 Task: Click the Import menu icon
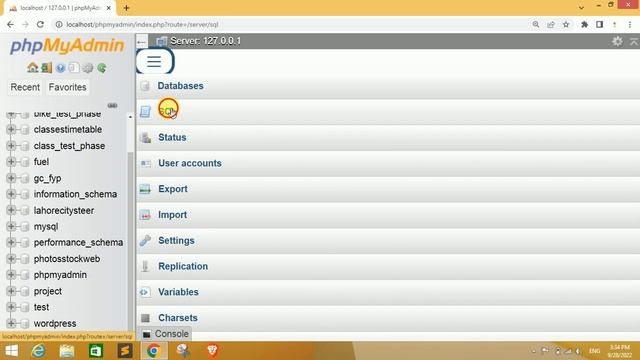(x=145, y=215)
